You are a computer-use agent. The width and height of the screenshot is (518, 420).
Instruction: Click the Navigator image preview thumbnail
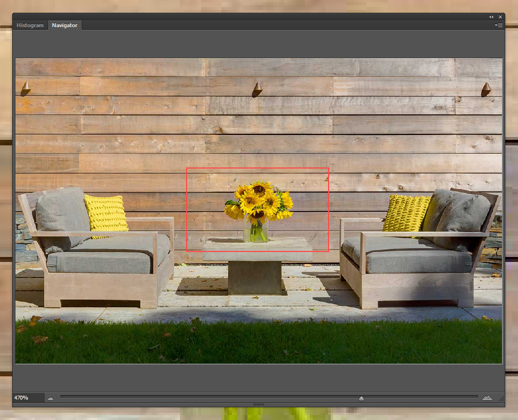pos(258,211)
